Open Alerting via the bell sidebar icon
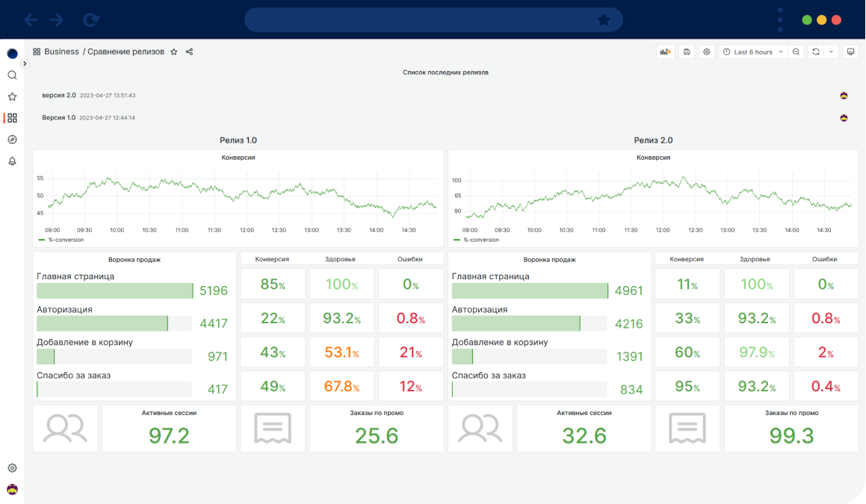866x504 pixels. coord(12,160)
